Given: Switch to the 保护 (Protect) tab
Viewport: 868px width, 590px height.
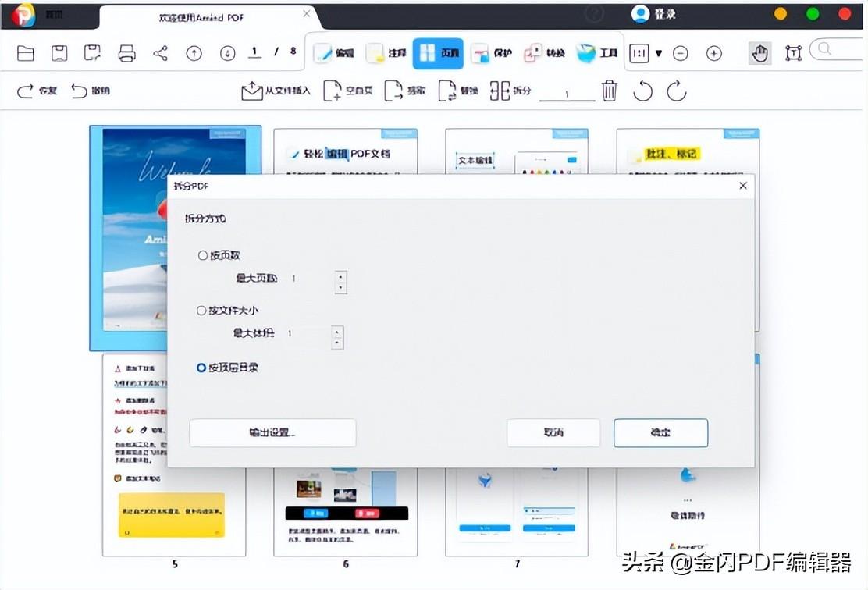Looking at the screenshot, I should pos(492,53).
